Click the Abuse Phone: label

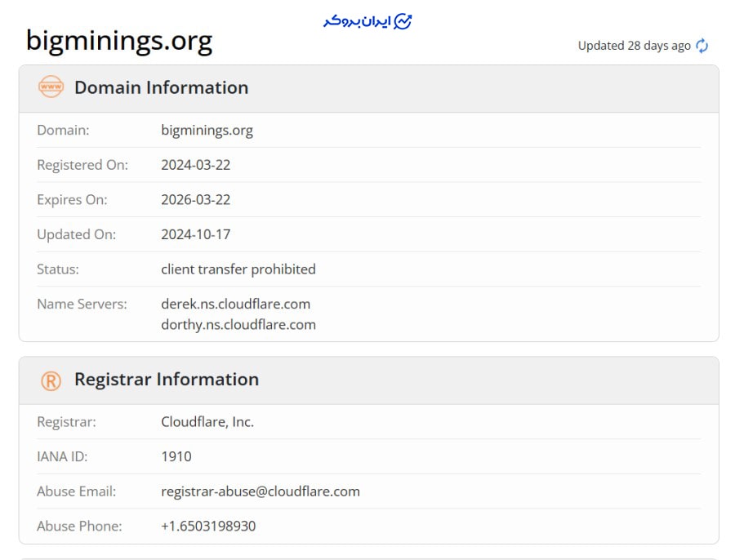(x=79, y=526)
